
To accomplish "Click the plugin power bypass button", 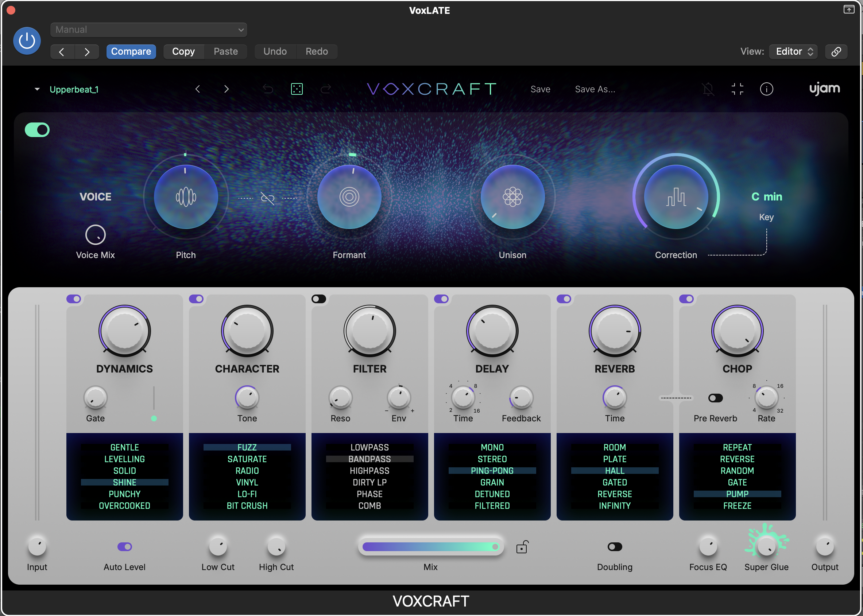I will [27, 40].
